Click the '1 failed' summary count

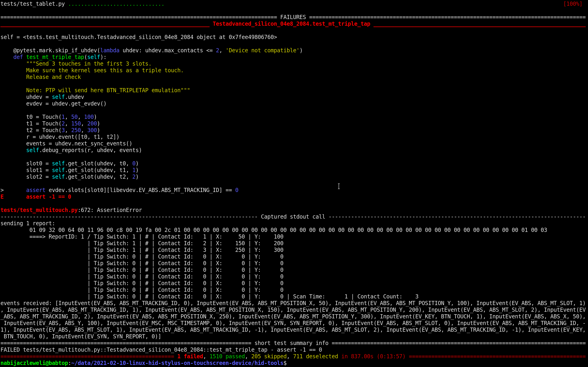click(190, 356)
